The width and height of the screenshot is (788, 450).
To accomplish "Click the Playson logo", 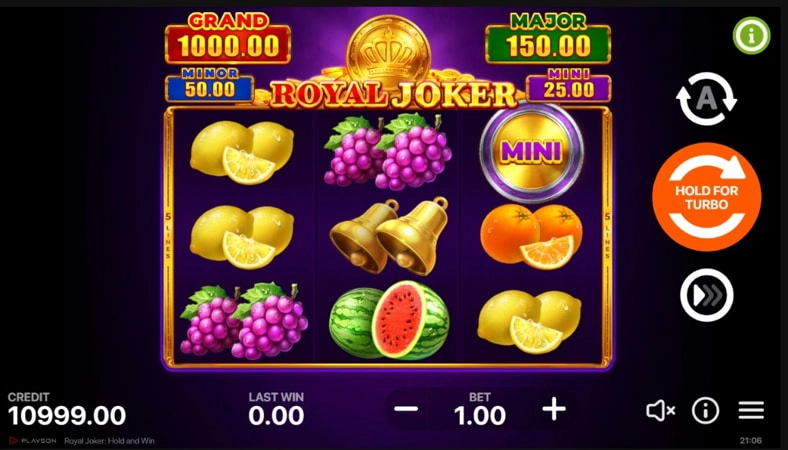I will [33, 441].
